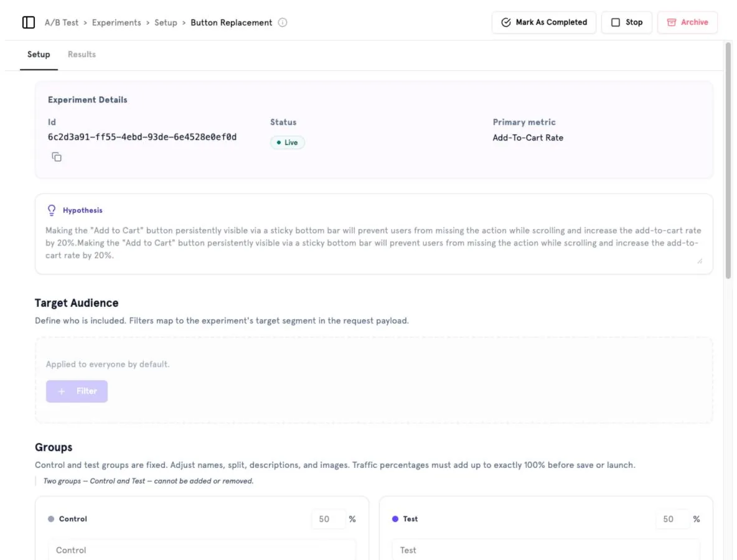Viewport: 737px width, 560px height.
Task: Edit the Test traffic percentage field
Action: coord(673,519)
